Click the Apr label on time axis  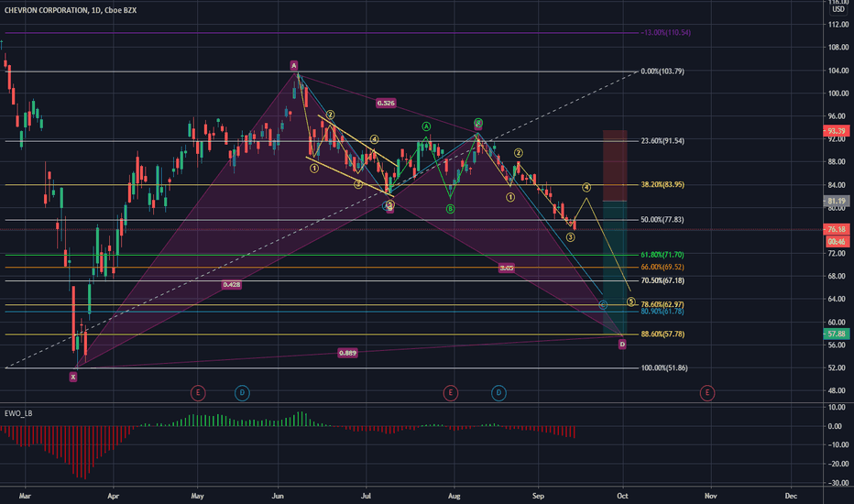coord(113,496)
